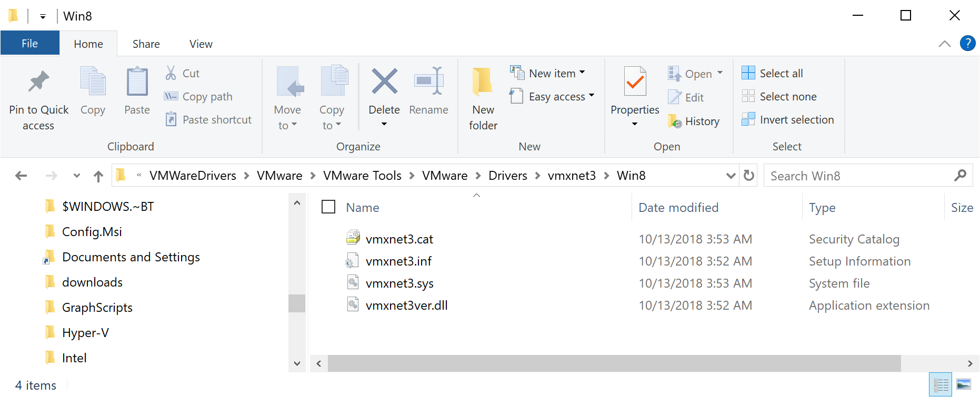980x397 pixels.
Task: Switch to the Share tab
Action: [146, 44]
